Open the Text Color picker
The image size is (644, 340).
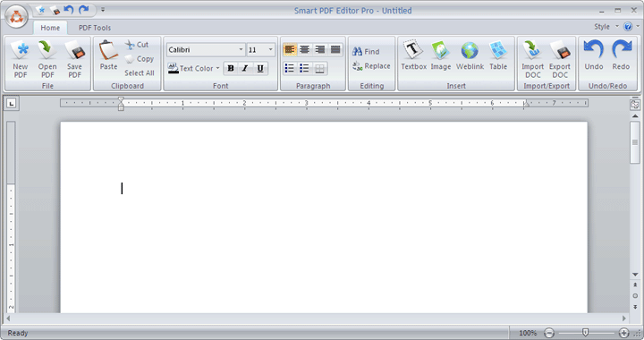tap(191, 68)
